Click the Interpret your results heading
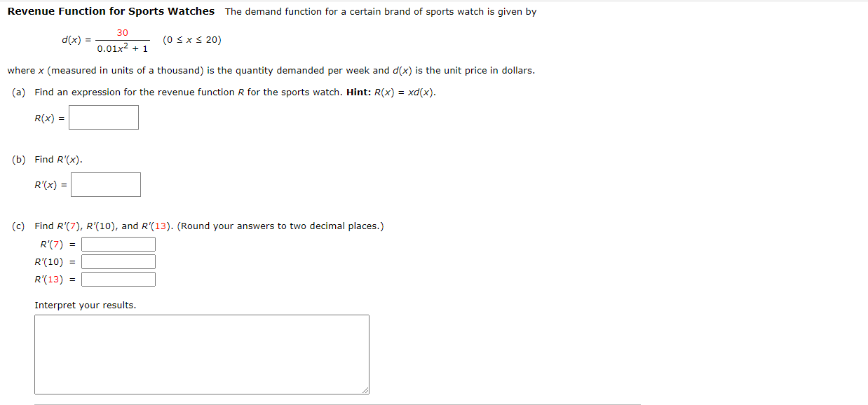 (85, 305)
